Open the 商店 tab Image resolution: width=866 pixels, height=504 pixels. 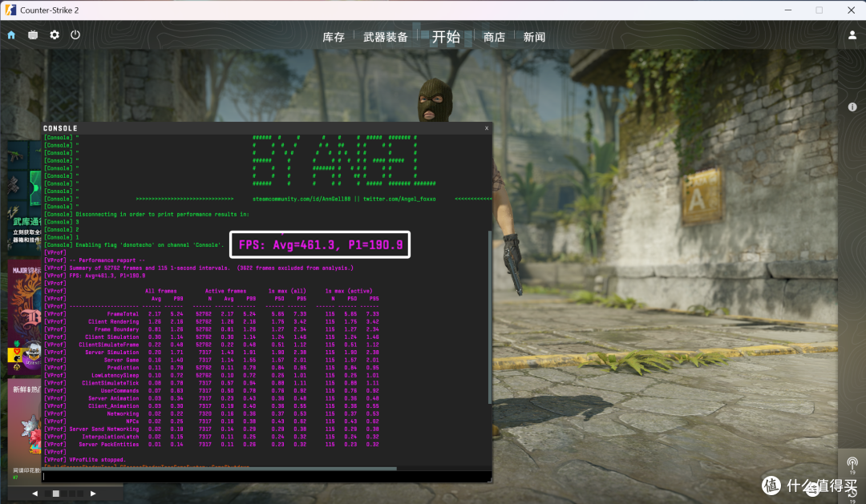494,37
